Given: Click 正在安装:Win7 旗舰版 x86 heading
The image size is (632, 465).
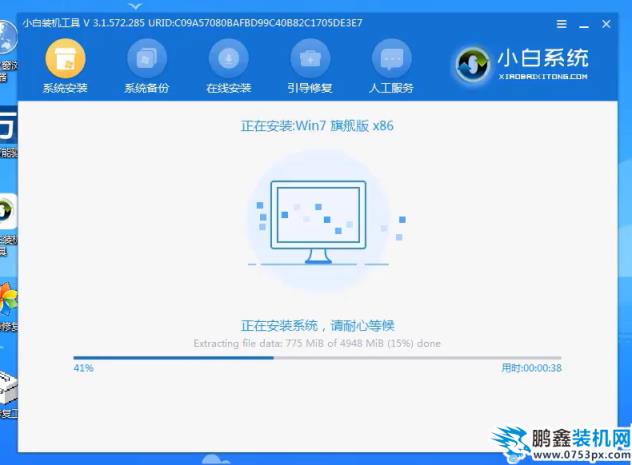Looking at the screenshot, I should (317, 126).
